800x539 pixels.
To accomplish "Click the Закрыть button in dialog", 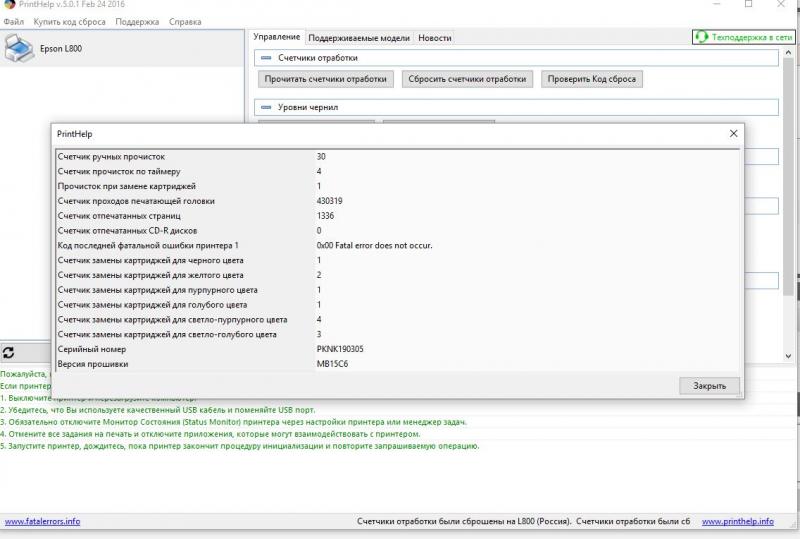I will [709, 386].
